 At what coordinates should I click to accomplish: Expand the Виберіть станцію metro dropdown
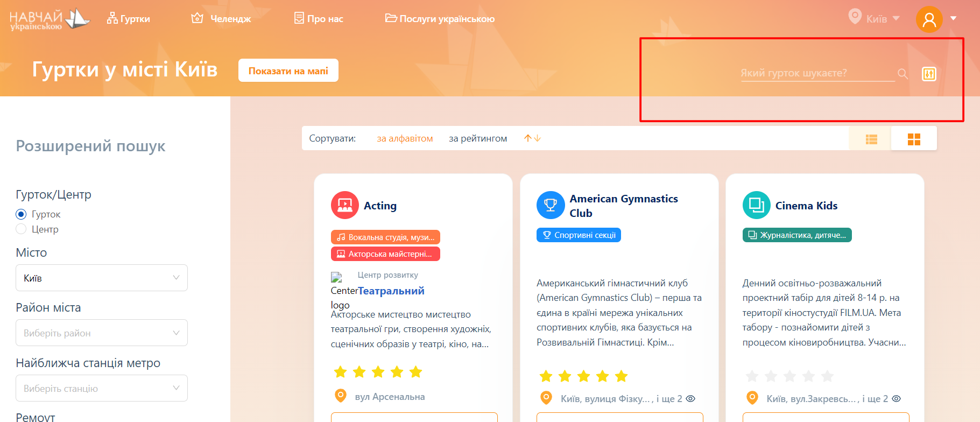pyautogui.click(x=102, y=388)
